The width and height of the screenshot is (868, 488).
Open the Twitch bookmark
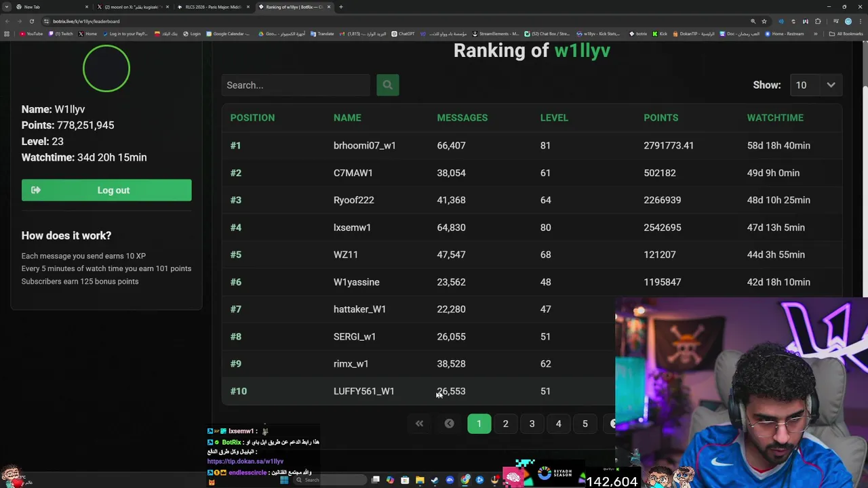[61, 34]
